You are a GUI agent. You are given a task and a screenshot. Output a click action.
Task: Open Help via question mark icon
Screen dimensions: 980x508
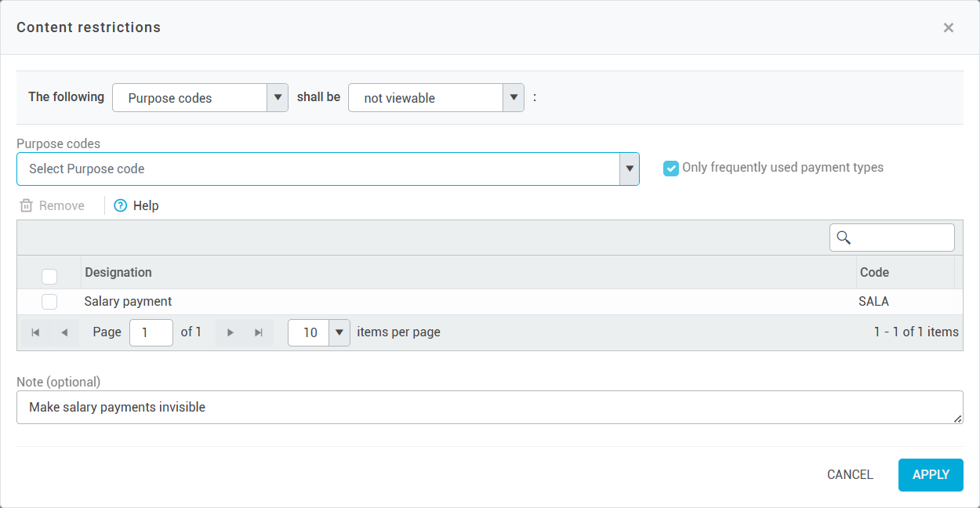pos(120,205)
